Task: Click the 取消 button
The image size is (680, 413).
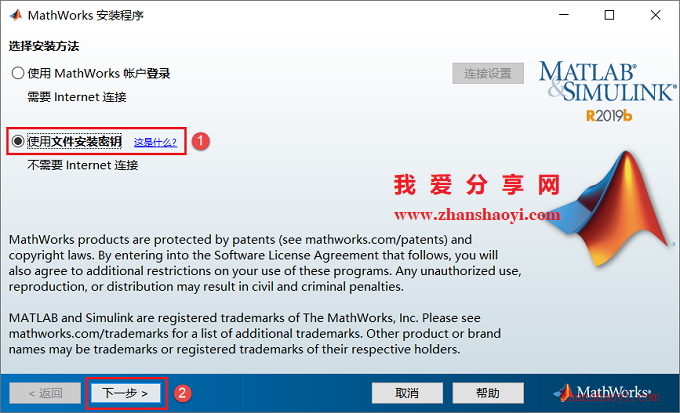Action: 407,393
